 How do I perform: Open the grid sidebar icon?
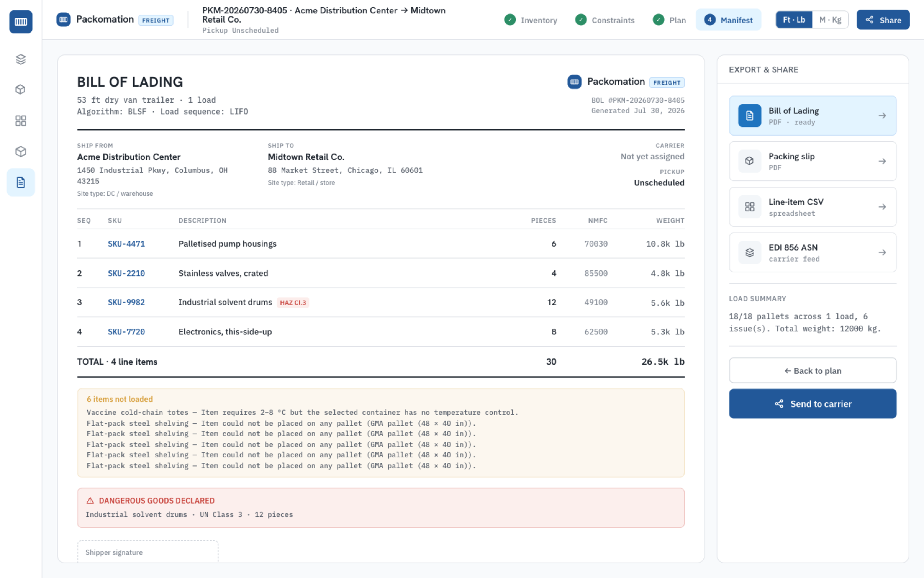coord(21,121)
